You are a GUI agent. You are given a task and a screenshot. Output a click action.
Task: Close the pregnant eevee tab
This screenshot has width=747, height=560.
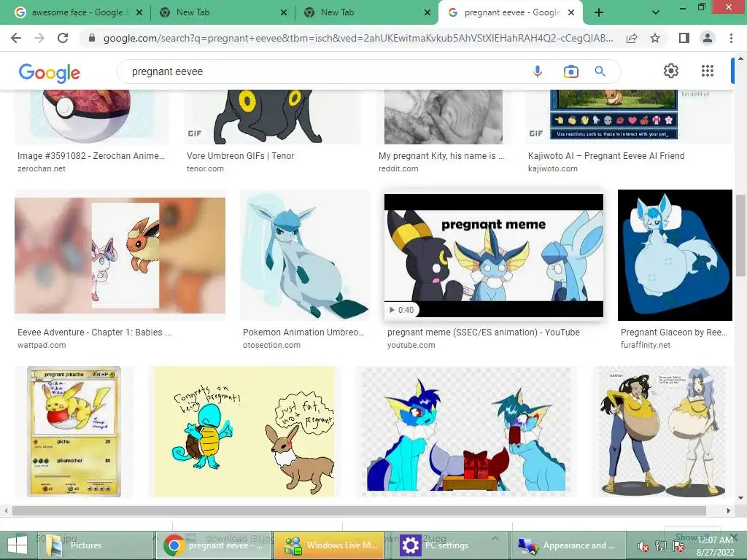tap(571, 12)
